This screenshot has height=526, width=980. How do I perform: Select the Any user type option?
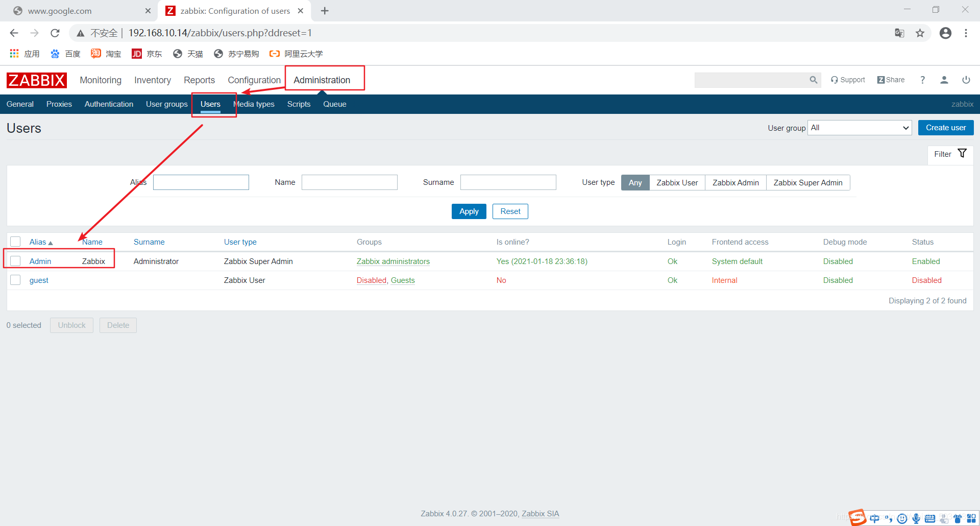coord(635,182)
